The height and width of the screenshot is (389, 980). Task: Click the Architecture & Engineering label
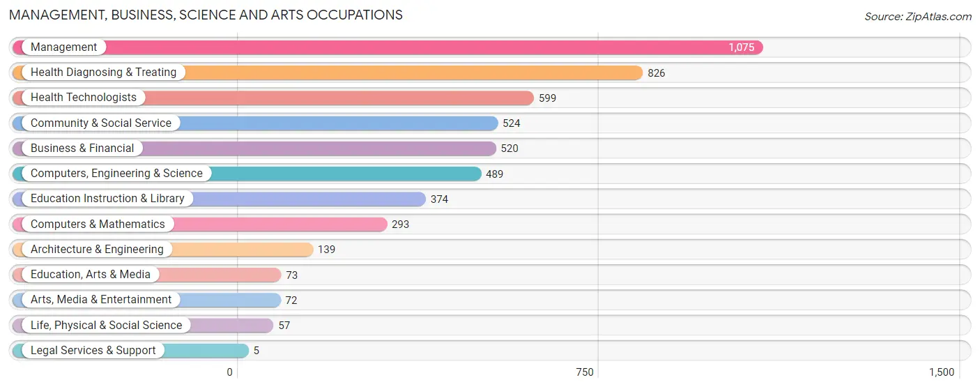click(97, 250)
